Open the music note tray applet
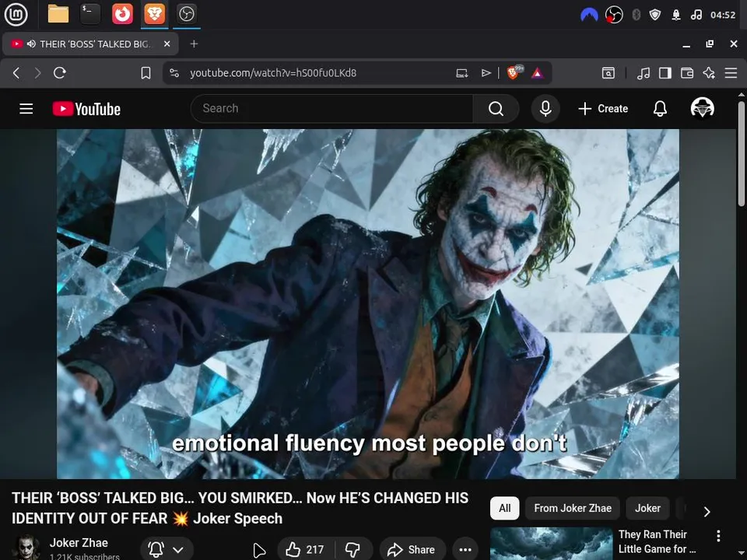The width and height of the screenshot is (747, 560). (696, 15)
